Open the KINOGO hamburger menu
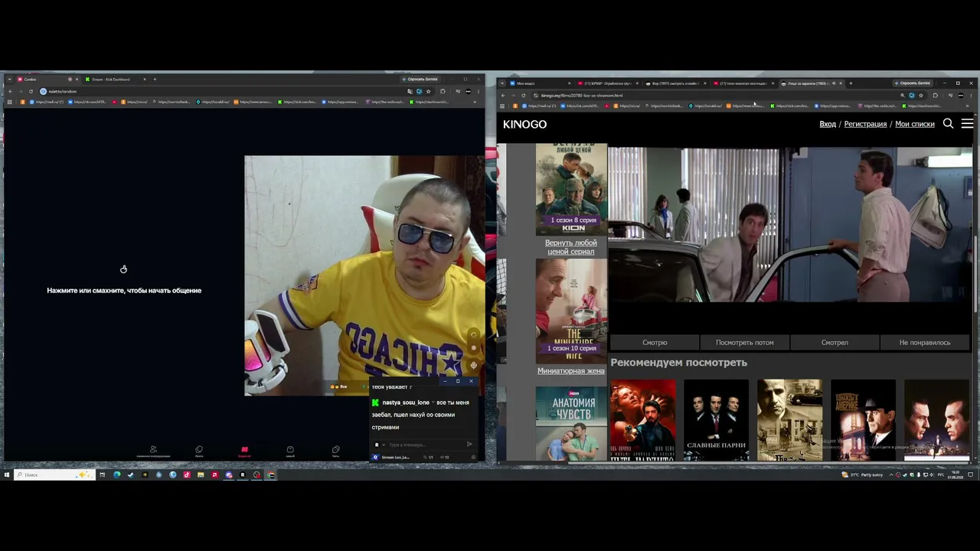980x551 pixels. pos(967,123)
